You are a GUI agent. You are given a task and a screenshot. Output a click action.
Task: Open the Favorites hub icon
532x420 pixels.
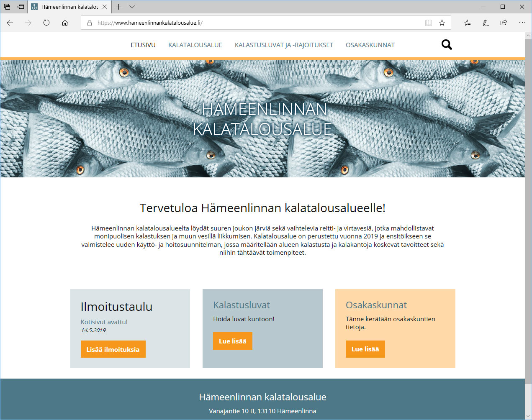468,23
